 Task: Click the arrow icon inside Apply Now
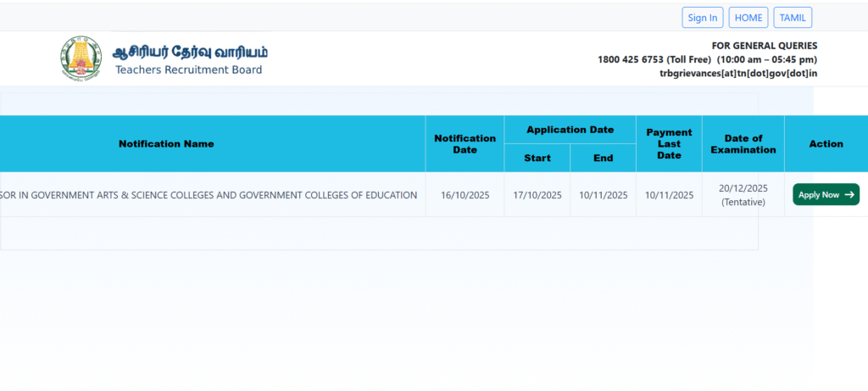tap(849, 194)
